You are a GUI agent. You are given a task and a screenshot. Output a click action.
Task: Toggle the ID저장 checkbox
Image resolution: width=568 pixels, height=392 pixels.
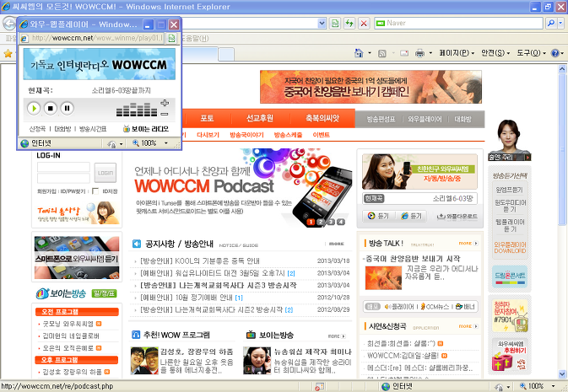[x=95, y=191]
